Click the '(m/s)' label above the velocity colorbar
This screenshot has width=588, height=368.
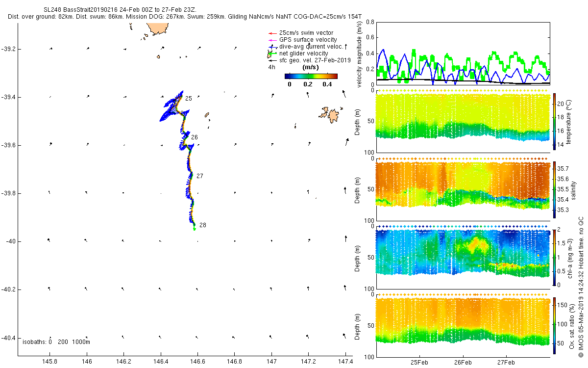pos(311,67)
